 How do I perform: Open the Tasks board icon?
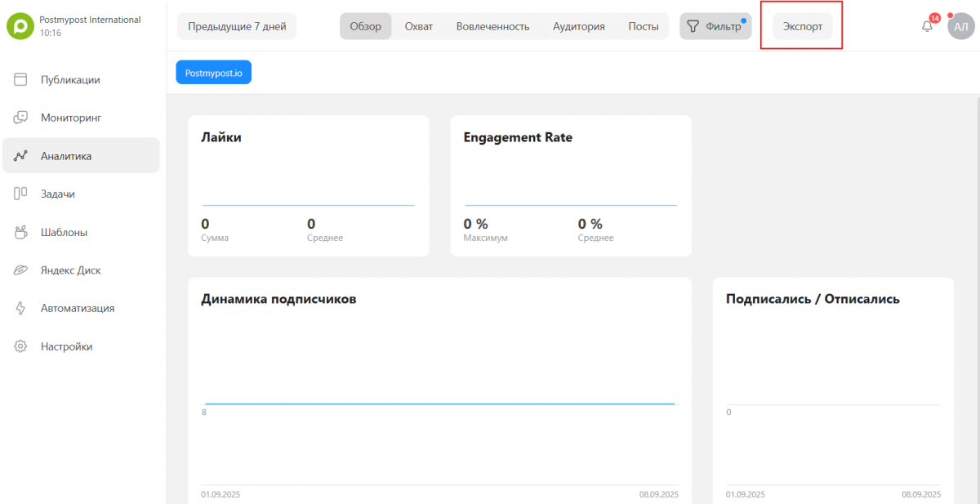point(21,194)
